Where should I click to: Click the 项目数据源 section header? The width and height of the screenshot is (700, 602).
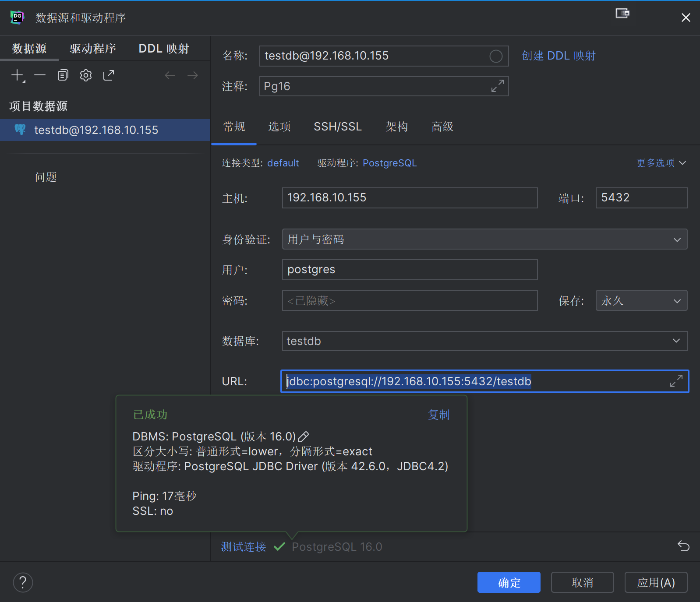pyautogui.click(x=39, y=106)
